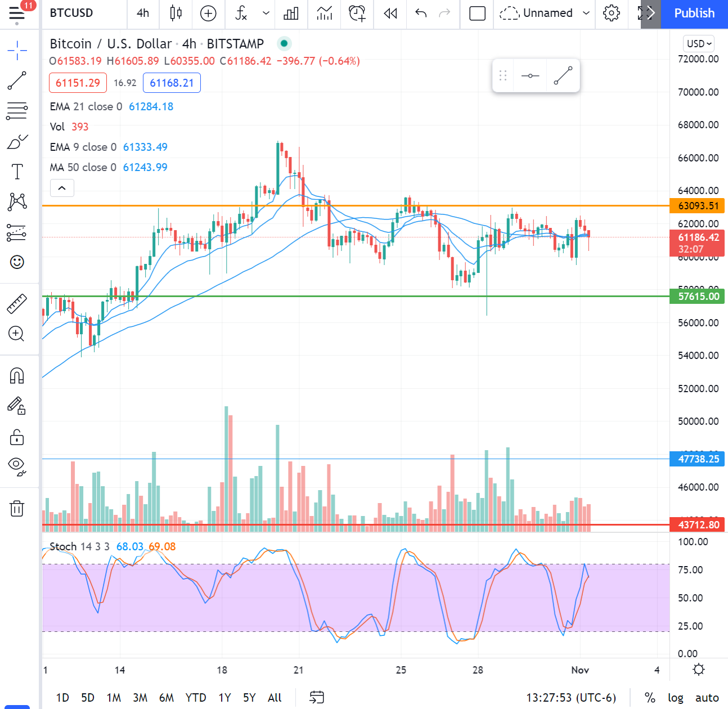Image resolution: width=728 pixels, height=709 pixels.
Task: Start bar replay mode
Action: 390,13
